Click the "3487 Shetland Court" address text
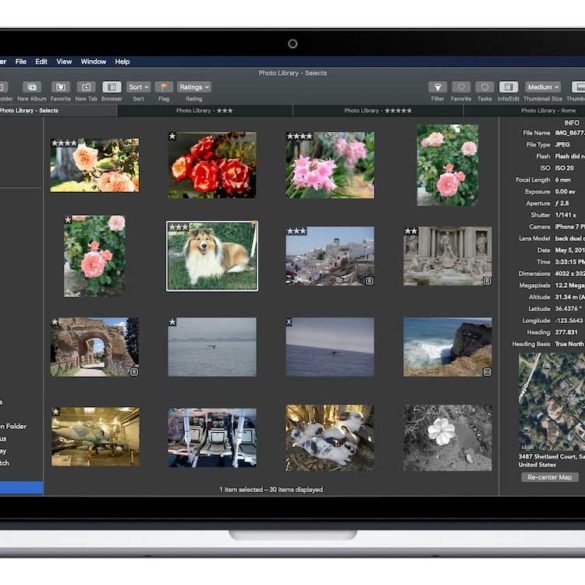This screenshot has height=585, width=585. coord(551,457)
